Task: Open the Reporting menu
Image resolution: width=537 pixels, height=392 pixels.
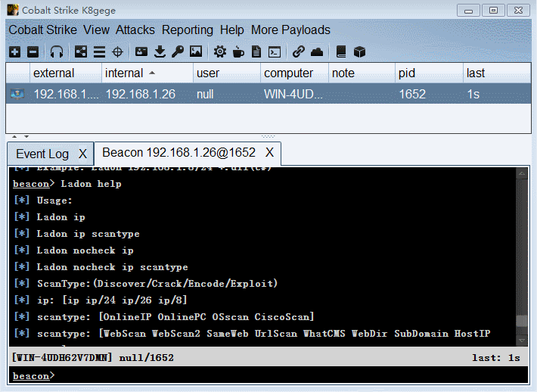Action: click(188, 30)
